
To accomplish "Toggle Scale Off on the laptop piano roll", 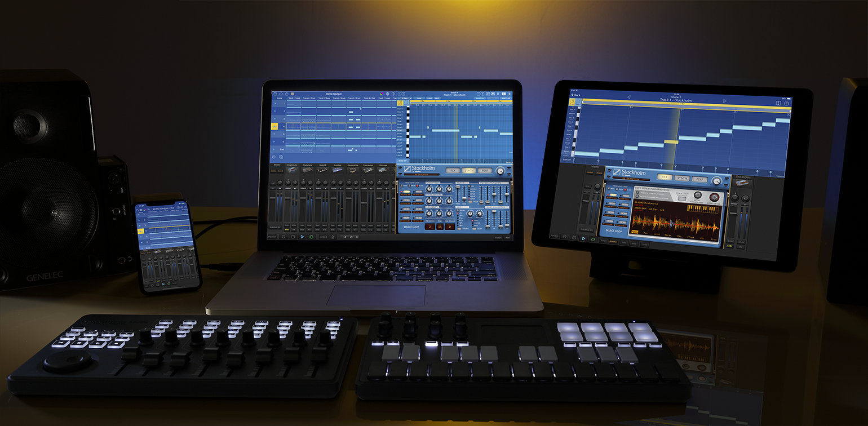I will (402, 161).
